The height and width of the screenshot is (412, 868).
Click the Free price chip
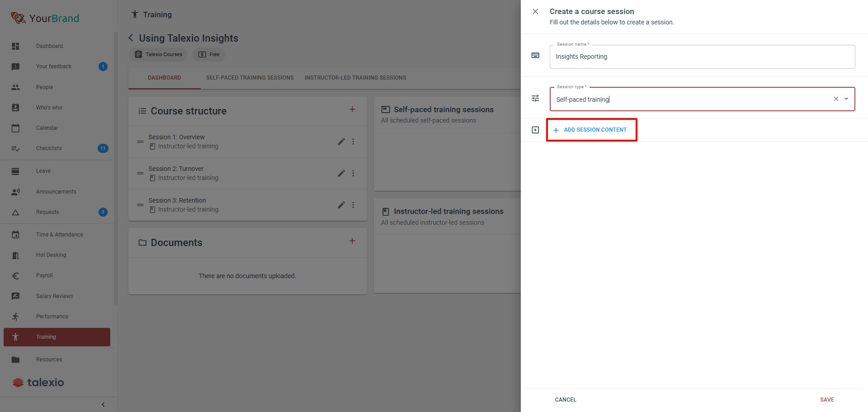click(x=208, y=55)
